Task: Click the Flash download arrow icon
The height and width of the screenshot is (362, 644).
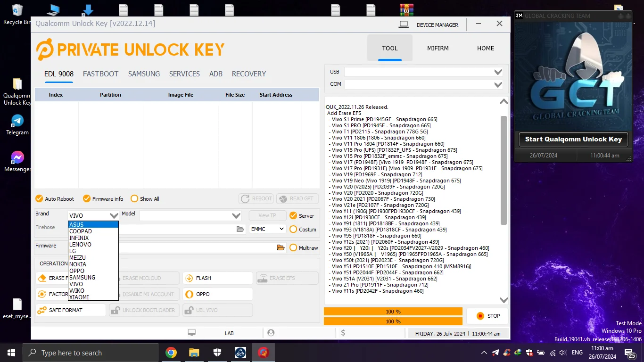Action: (x=189, y=278)
